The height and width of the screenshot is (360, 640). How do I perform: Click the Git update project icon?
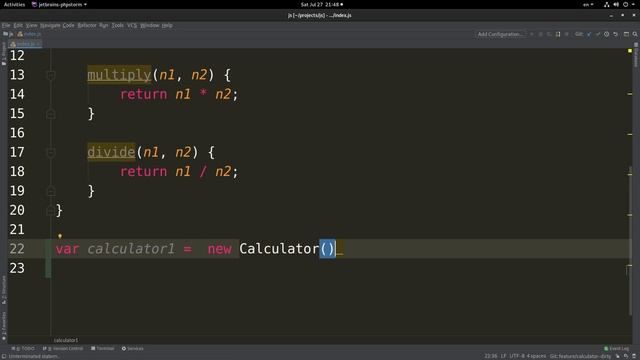589,34
